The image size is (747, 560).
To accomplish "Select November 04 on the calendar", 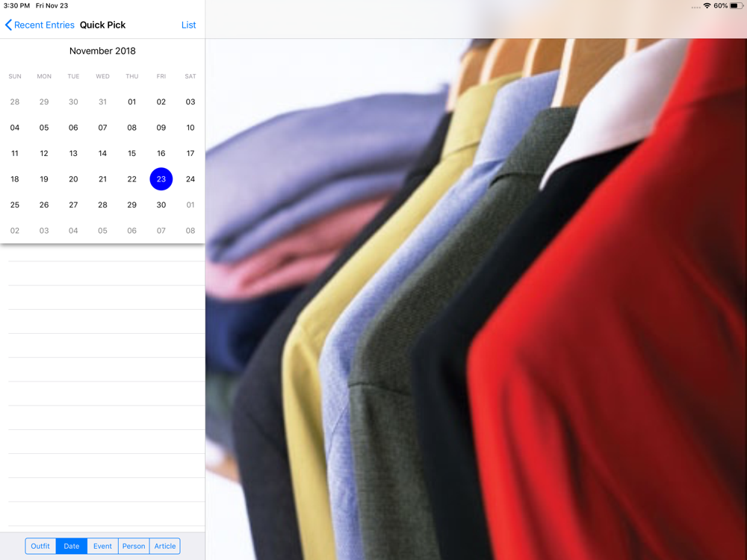I will 15,128.
